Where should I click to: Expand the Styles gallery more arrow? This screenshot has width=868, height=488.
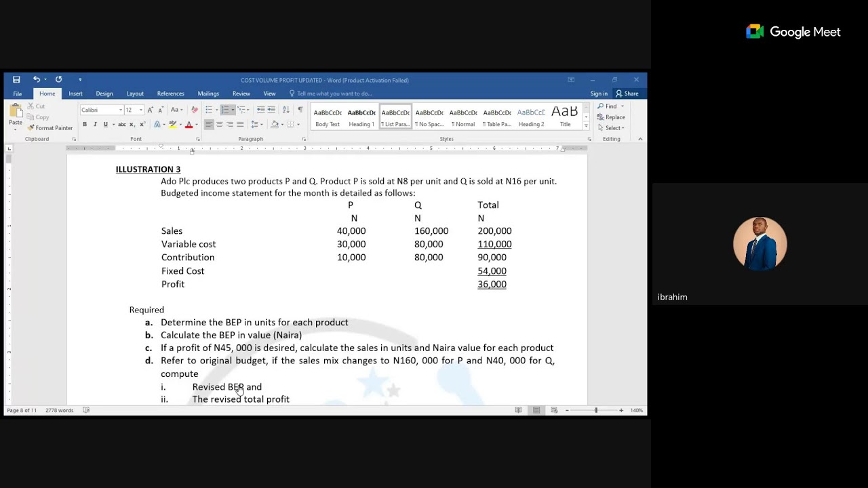(586, 125)
